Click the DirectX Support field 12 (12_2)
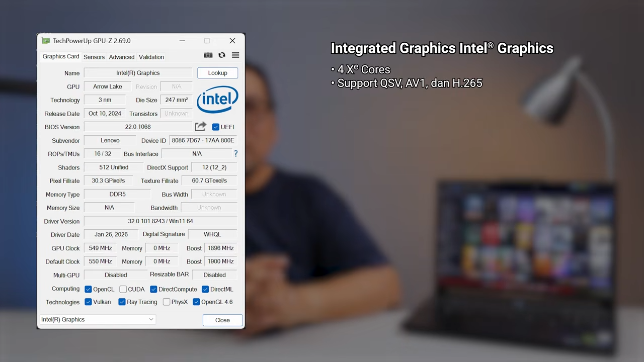644x362 pixels. tap(214, 167)
